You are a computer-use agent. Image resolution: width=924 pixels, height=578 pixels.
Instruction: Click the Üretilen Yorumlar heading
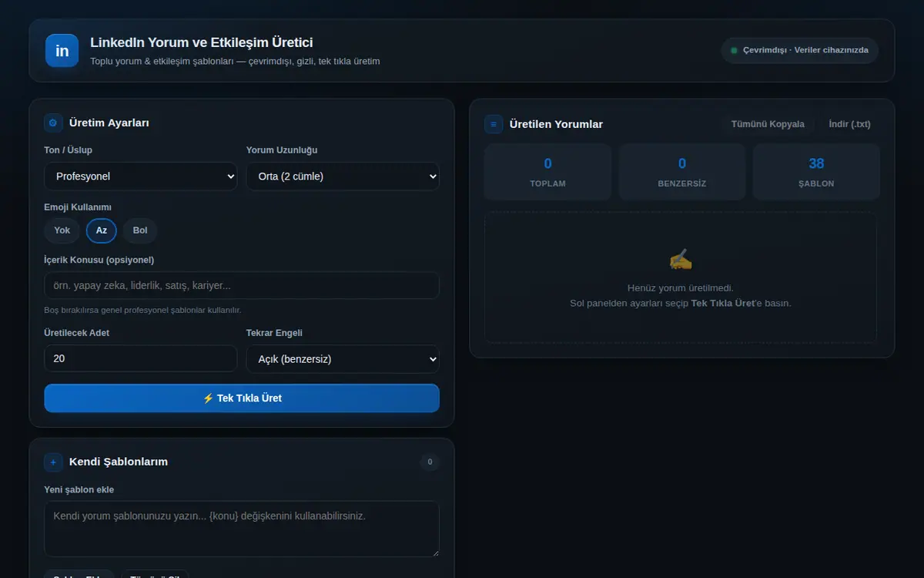556,124
